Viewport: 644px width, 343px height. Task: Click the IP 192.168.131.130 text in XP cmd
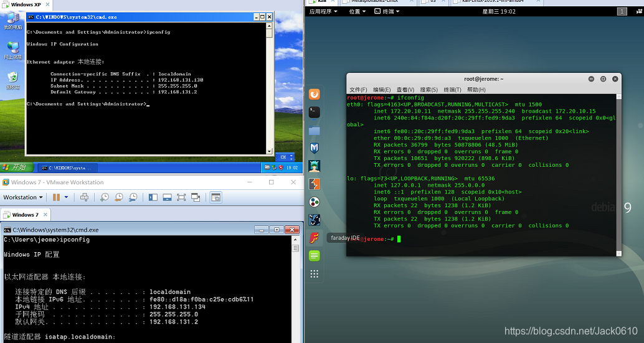(181, 80)
